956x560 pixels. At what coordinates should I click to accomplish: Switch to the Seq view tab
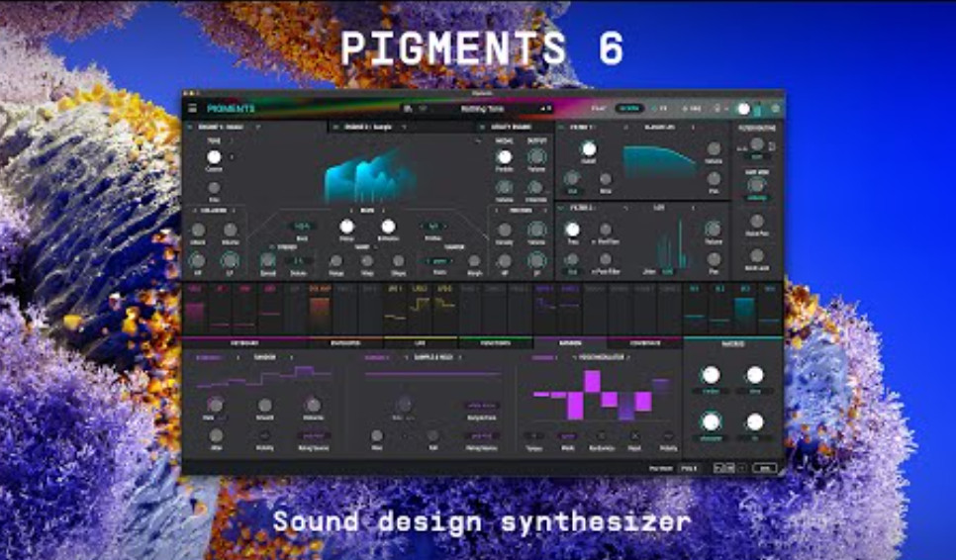coord(692,109)
